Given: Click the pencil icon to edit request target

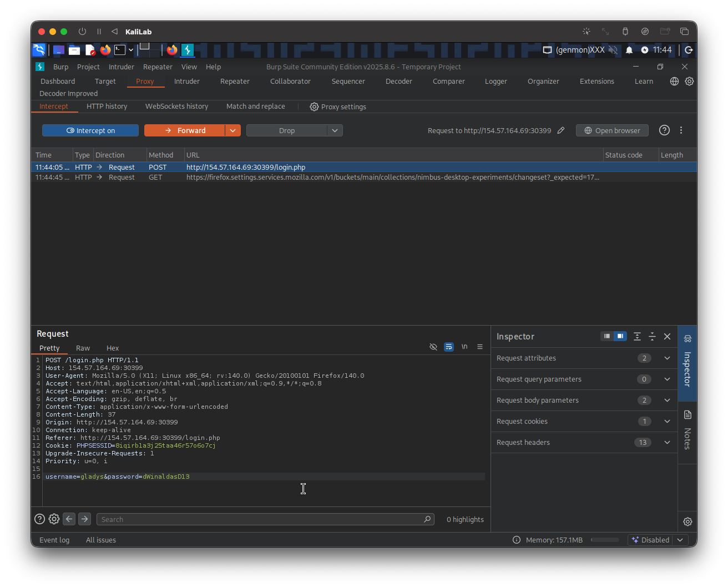Looking at the screenshot, I should (561, 130).
